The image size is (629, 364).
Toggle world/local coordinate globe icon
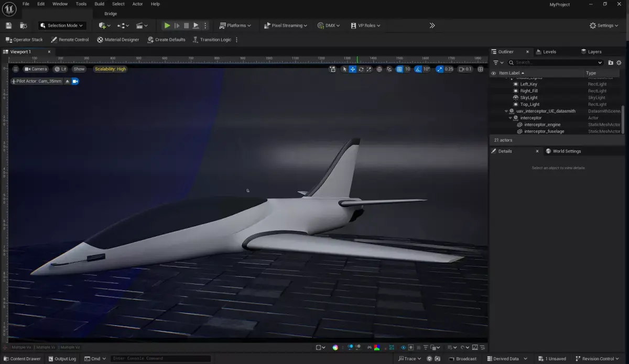coord(379,69)
